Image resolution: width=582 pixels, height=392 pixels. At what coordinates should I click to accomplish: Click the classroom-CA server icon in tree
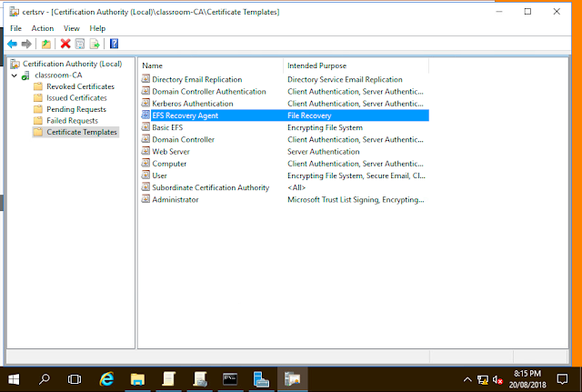pos(25,75)
